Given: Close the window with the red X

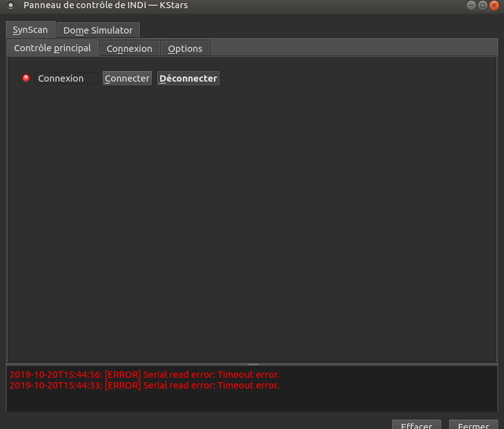Looking at the screenshot, I should (494, 6).
